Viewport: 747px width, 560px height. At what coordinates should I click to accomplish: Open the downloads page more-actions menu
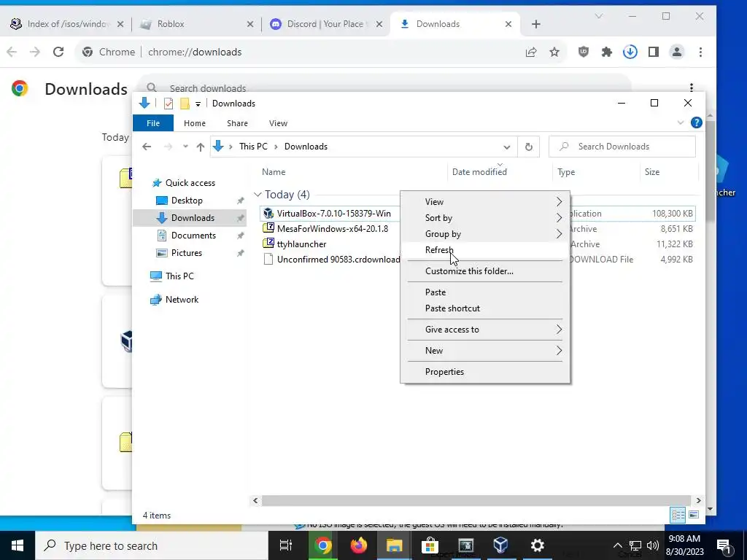coord(692,87)
